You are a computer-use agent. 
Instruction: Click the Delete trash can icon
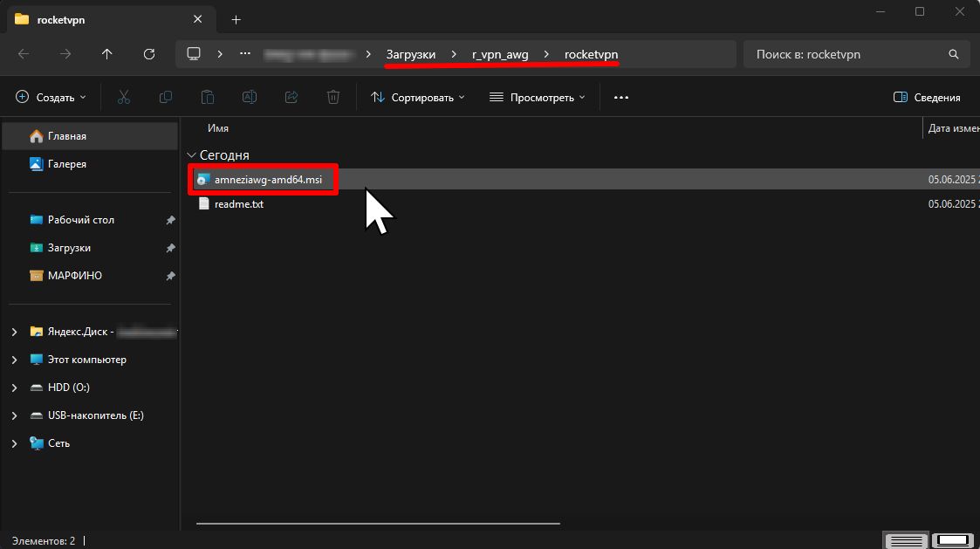click(333, 98)
